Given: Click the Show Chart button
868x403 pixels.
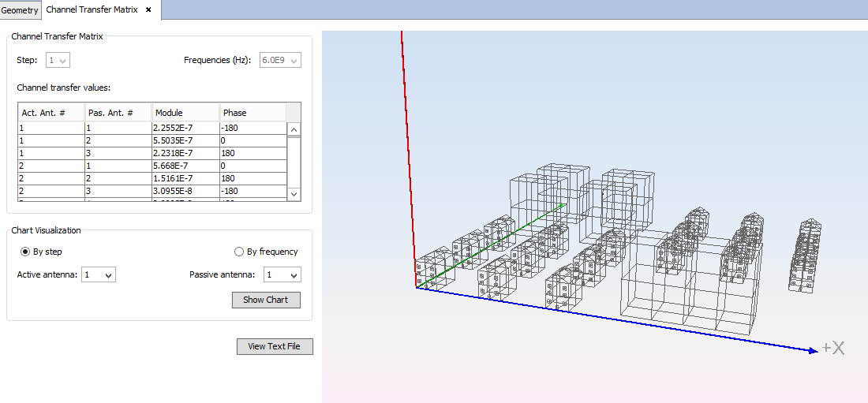Looking at the screenshot, I should [266, 300].
